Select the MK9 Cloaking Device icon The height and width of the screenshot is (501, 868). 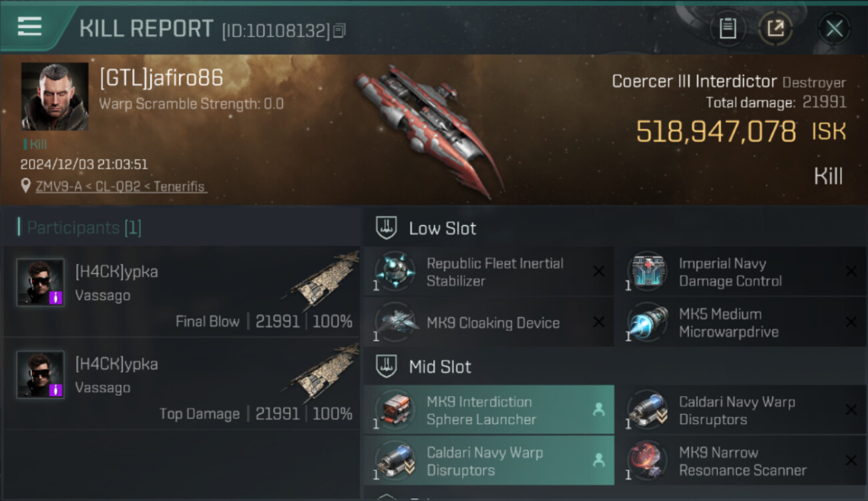point(395,323)
